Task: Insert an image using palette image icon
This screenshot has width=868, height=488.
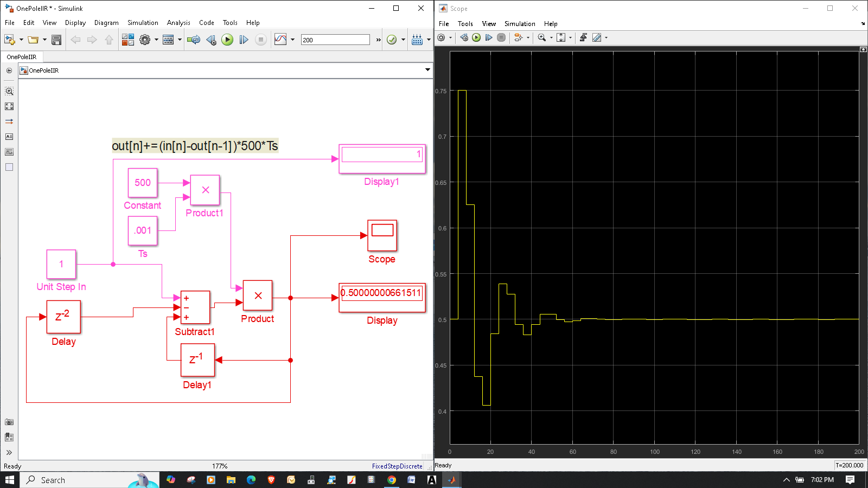Action: (x=9, y=152)
